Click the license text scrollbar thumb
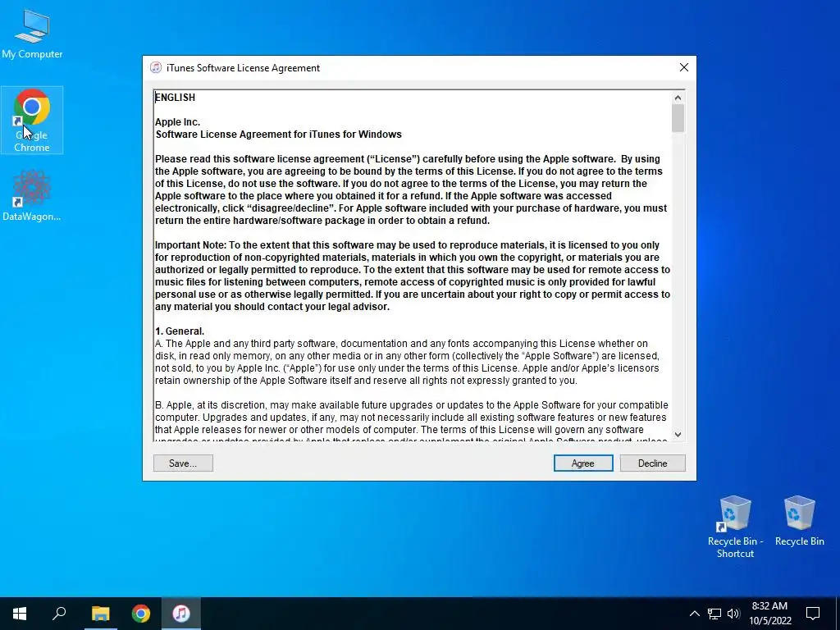840x630 pixels. coord(678,118)
